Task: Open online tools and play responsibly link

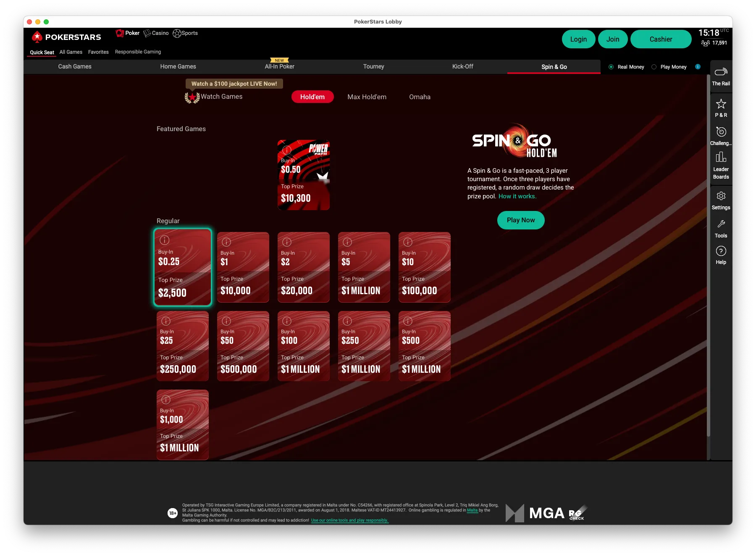Action: [x=349, y=520]
